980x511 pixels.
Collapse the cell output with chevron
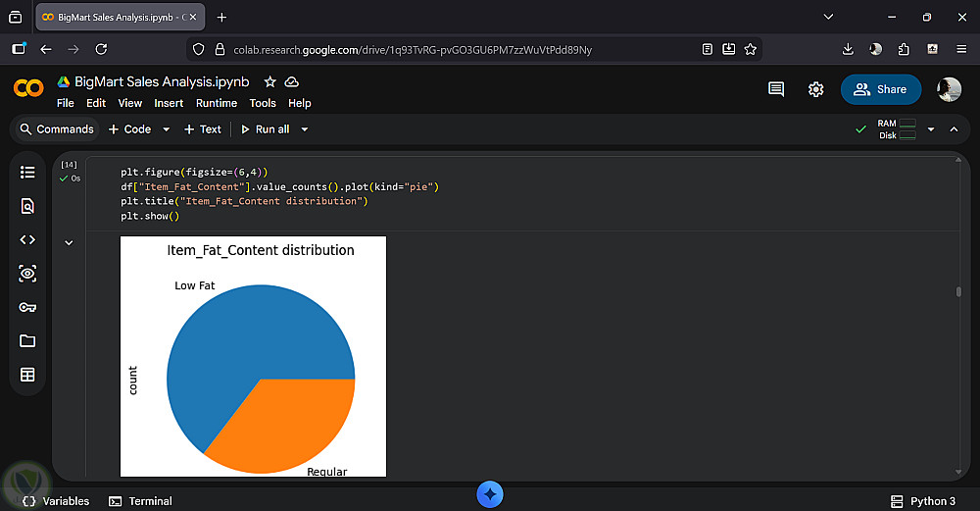point(69,242)
